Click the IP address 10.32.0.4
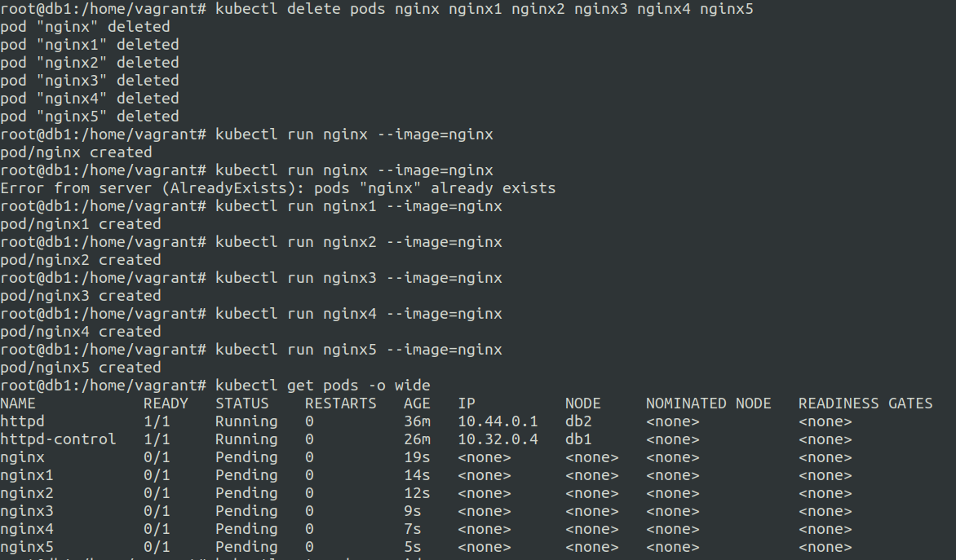This screenshot has height=560, width=956. coord(498,439)
